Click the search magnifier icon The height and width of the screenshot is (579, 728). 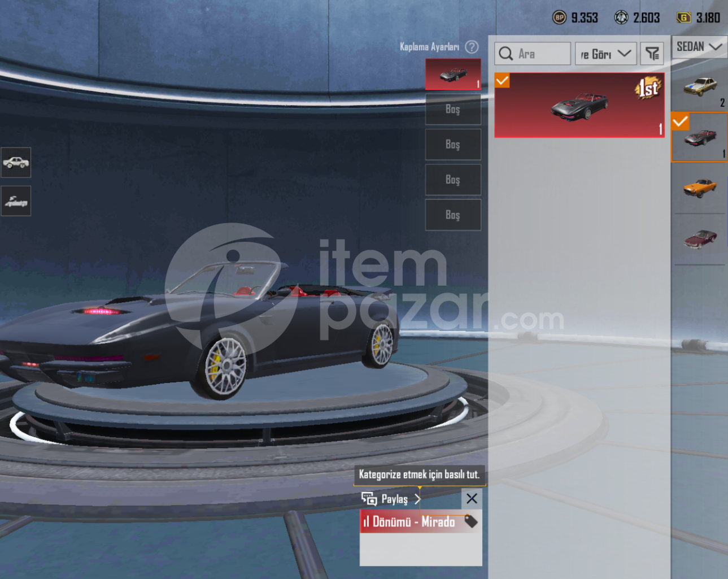pyautogui.click(x=506, y=54)
